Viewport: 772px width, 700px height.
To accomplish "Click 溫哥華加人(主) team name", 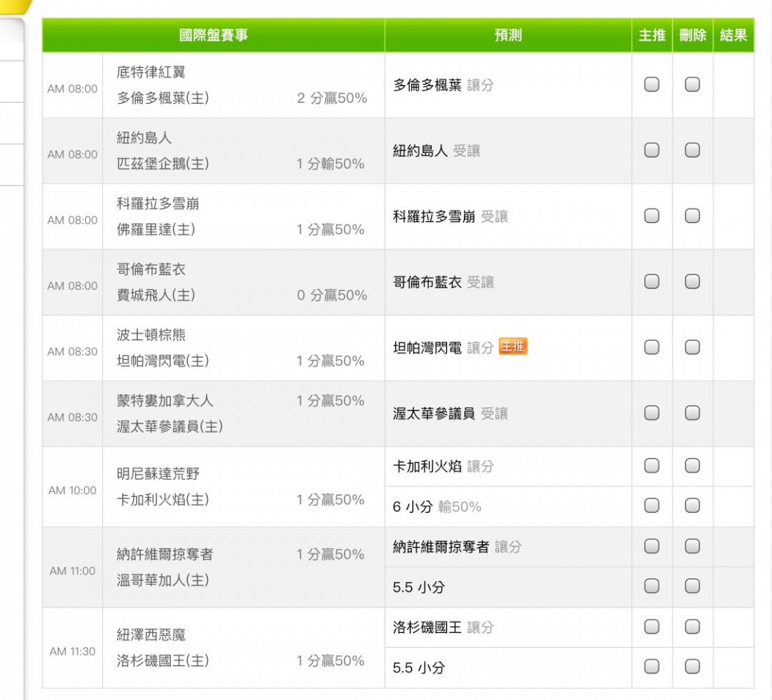I will [163, 580].
